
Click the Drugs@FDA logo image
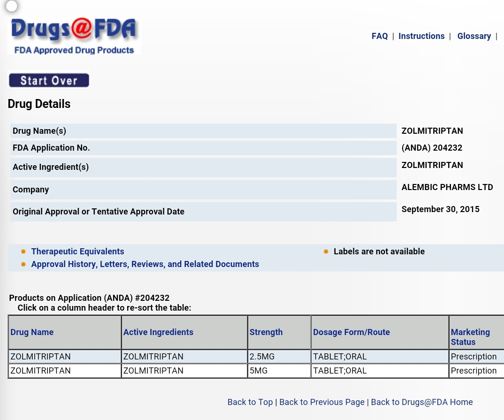tap(74, 36)
